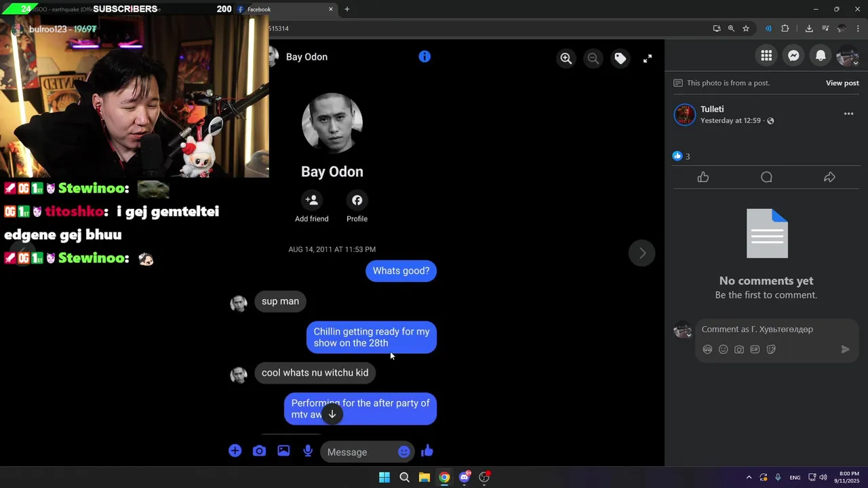Click the blue sound-wave extension icon
868x488 pixels.
[768, 28]
